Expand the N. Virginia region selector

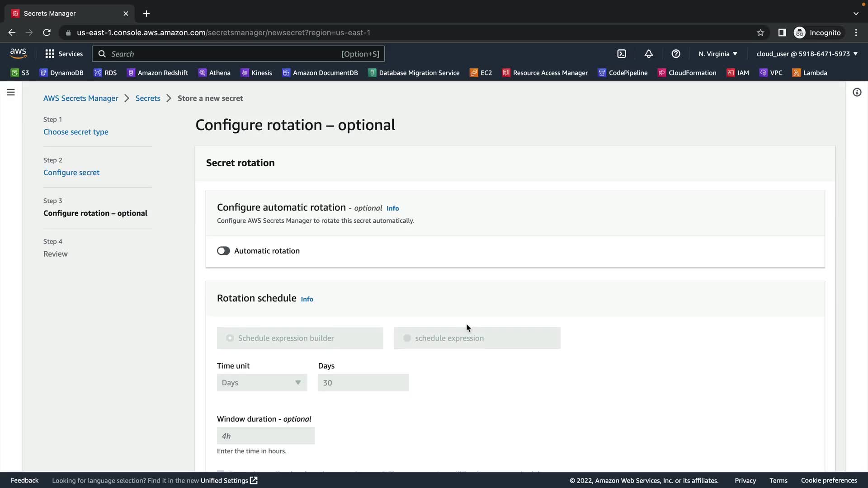(717, 54)
